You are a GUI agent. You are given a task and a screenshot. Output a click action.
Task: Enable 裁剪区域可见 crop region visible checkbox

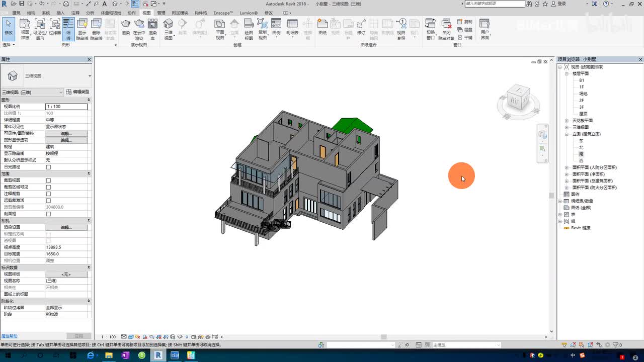pyautogui.click(x=48, y=187)
